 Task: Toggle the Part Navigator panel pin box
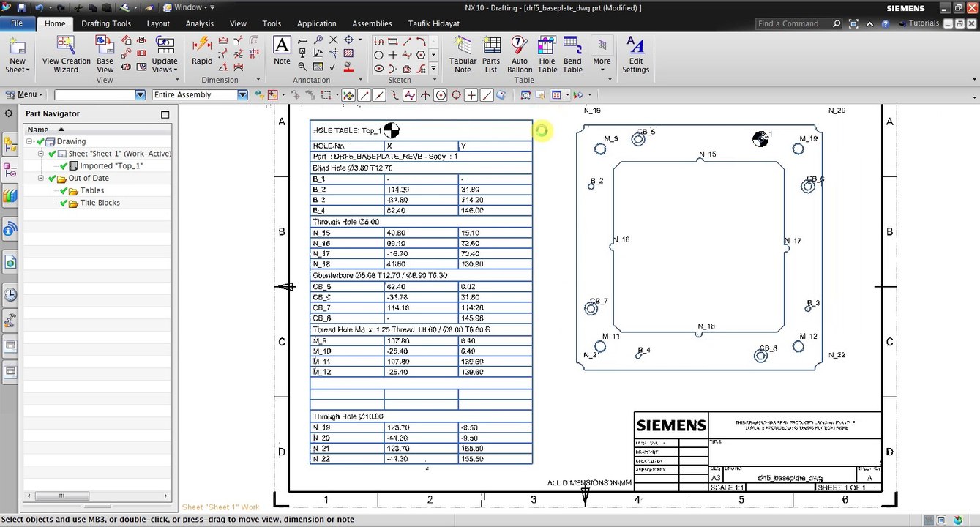click(x=165, y=114)
